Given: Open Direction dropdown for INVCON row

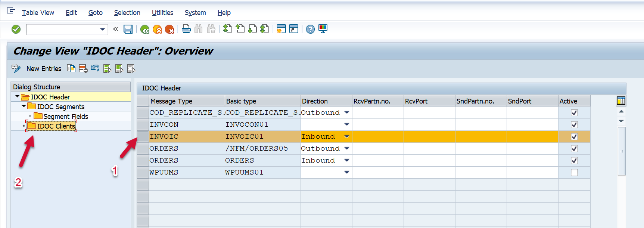Looking at the screenshot, I should (346, 124).
